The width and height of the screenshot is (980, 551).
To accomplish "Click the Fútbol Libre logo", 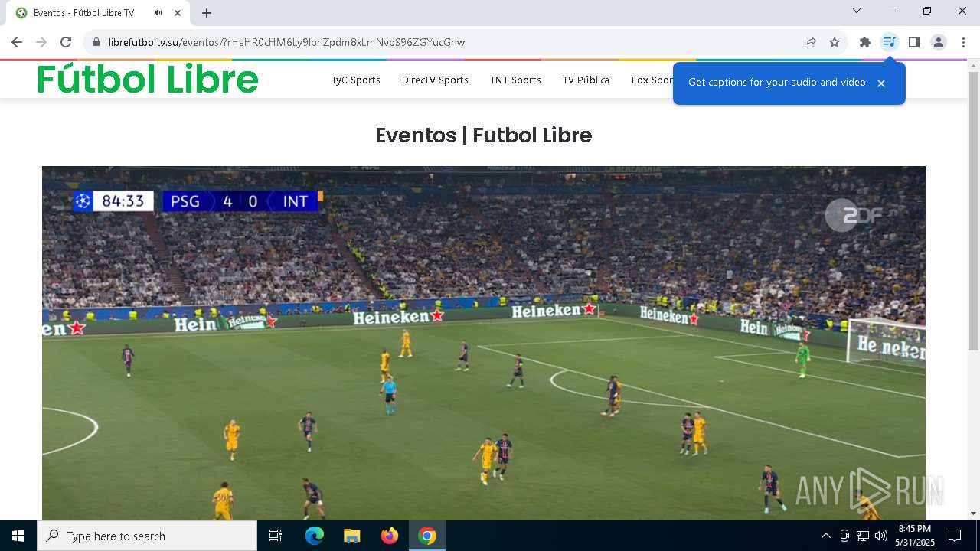I will click(x=148, y=79).
